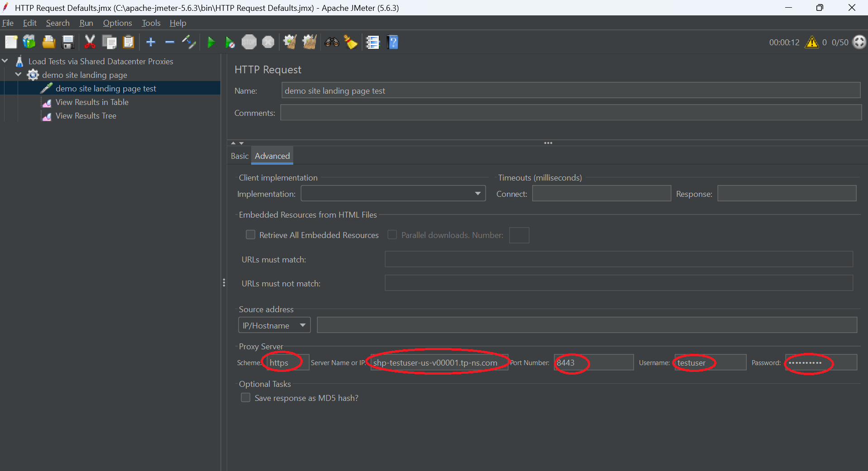
Task: Click the warning triangle log indicator
Action: click(812, 42)
